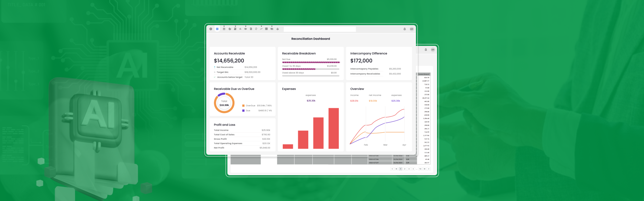Click the orange OverDue legend swatch
The height and width of the screenshot is (201, 644).
pos(243,106)
